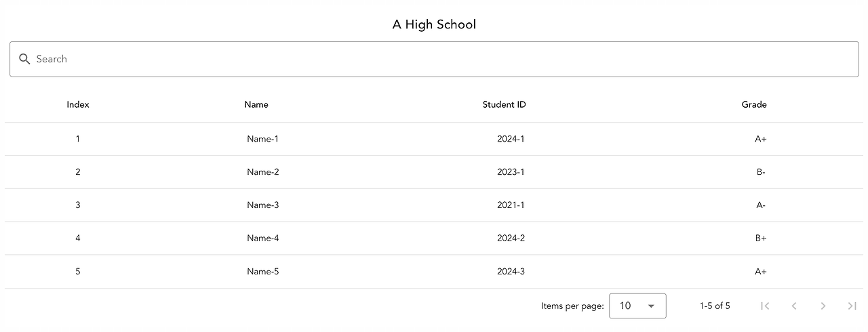
Task: Sort by the Grade column header
Action: click(x=754, y=104)
